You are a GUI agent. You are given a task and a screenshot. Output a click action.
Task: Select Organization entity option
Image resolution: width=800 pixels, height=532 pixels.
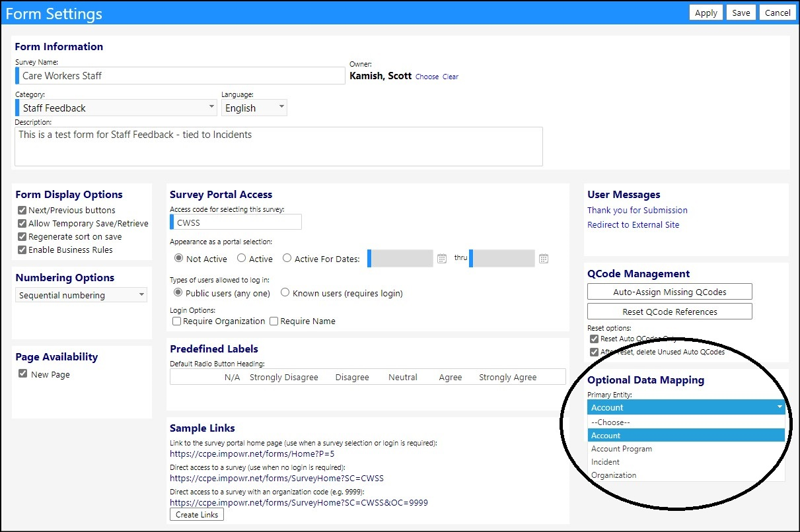click(686, 475)
